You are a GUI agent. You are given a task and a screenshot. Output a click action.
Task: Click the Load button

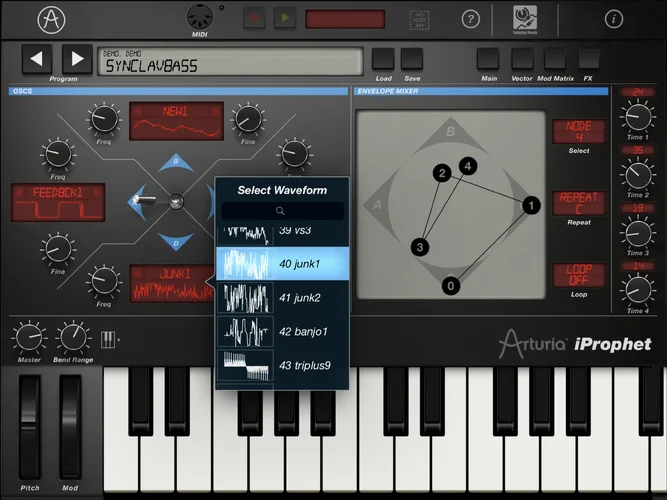[383, 59]
